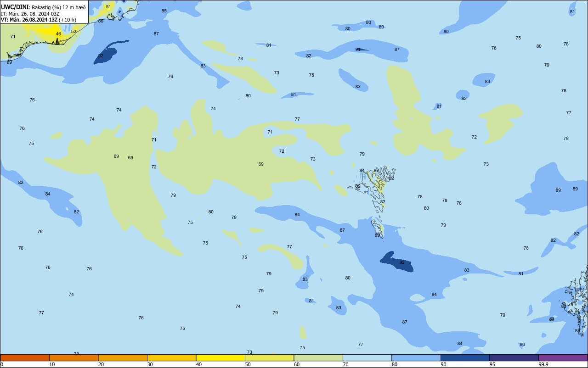Click the UWC/DINI Rakastig title text
Viewport: 588px width, 368px height.
coord(43,7)
